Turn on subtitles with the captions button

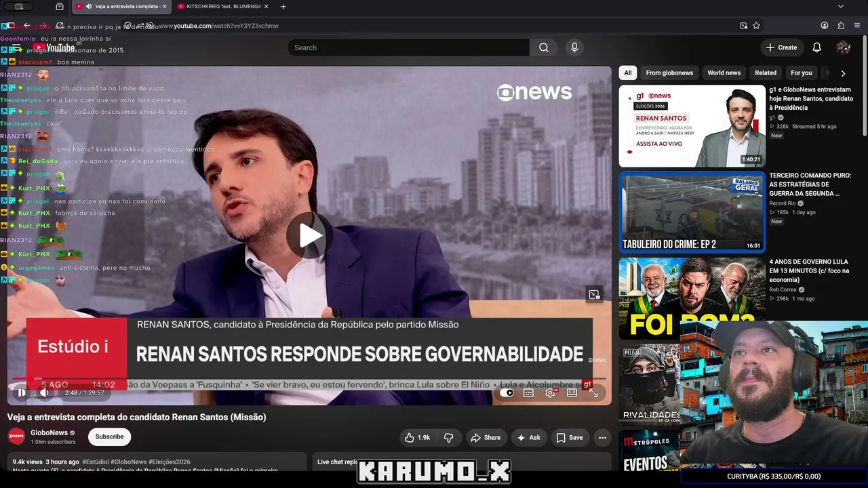pos(528,392)
